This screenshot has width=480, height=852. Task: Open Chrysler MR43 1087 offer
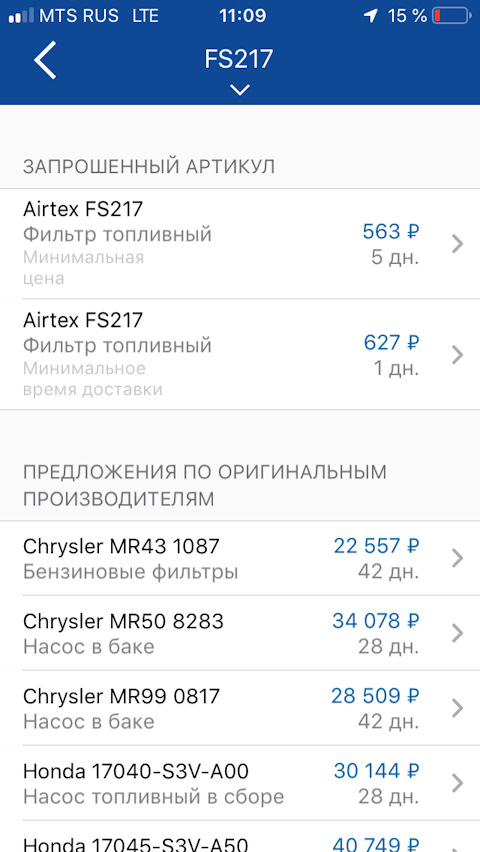(x=240, y=558)
